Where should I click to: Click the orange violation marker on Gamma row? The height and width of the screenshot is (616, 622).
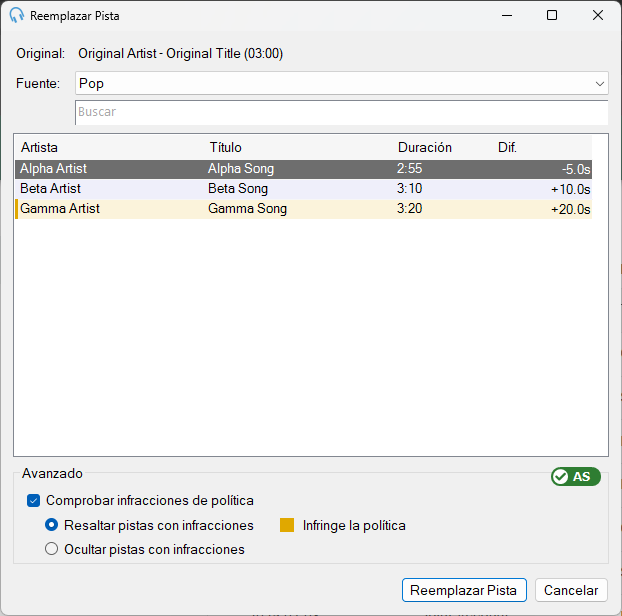coord(17,209)
